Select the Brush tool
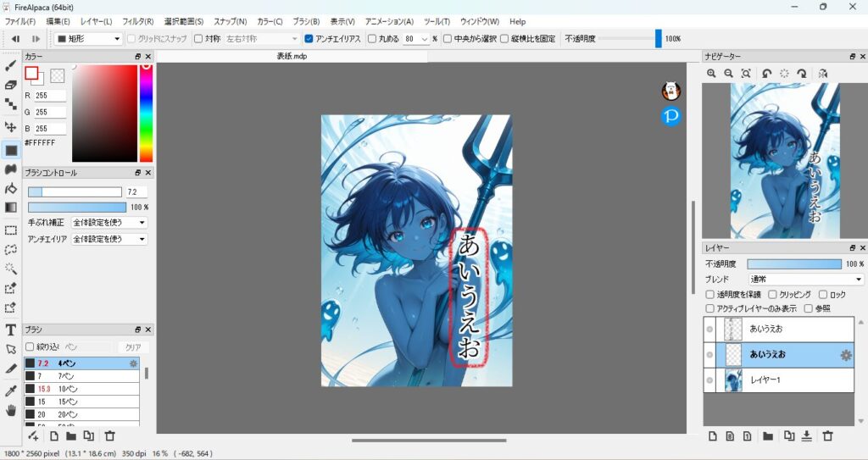 [10, 66]
